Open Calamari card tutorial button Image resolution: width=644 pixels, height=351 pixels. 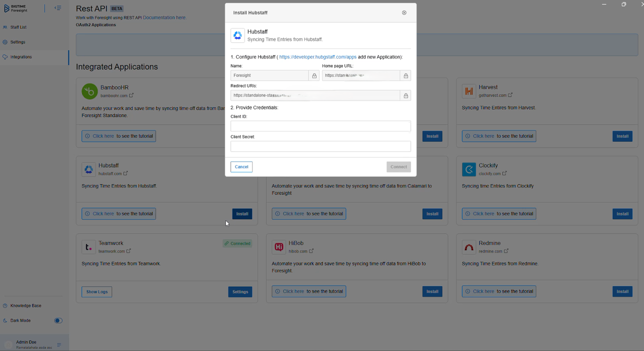(309, 214)
